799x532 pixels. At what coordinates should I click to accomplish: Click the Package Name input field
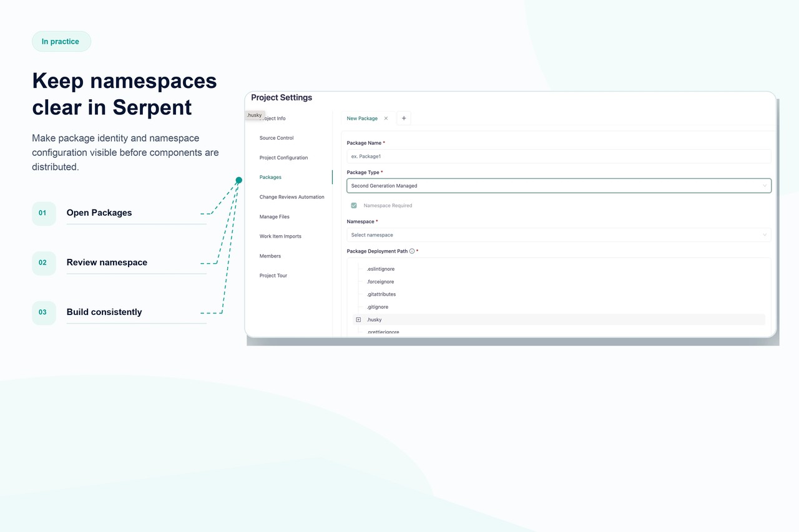pos(559,157)
